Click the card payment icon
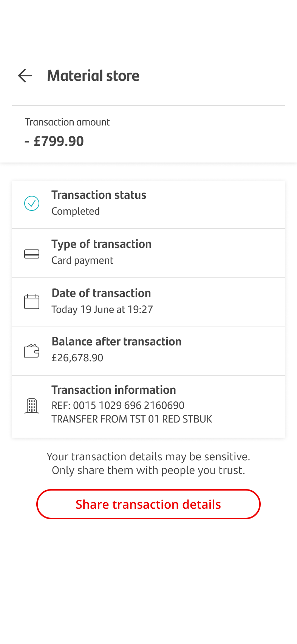The width and height of the screenshot is (297, 644). pyautogui.click(x=32, y=254)
